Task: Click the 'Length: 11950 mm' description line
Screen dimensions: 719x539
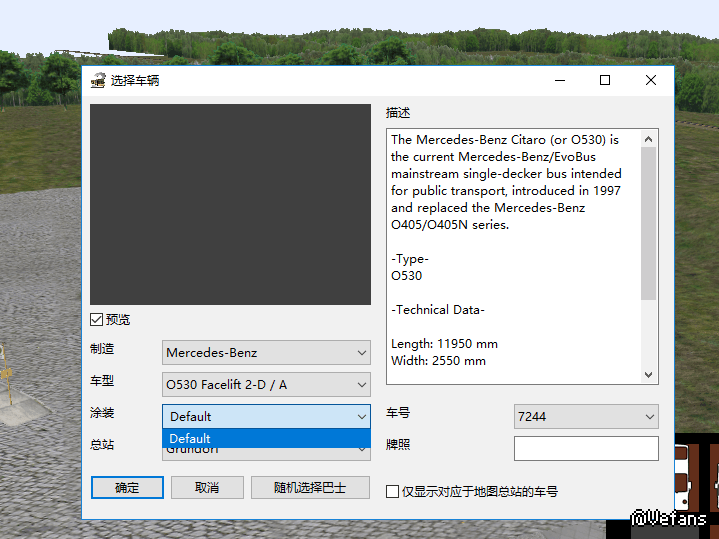Action: [444, 344]
